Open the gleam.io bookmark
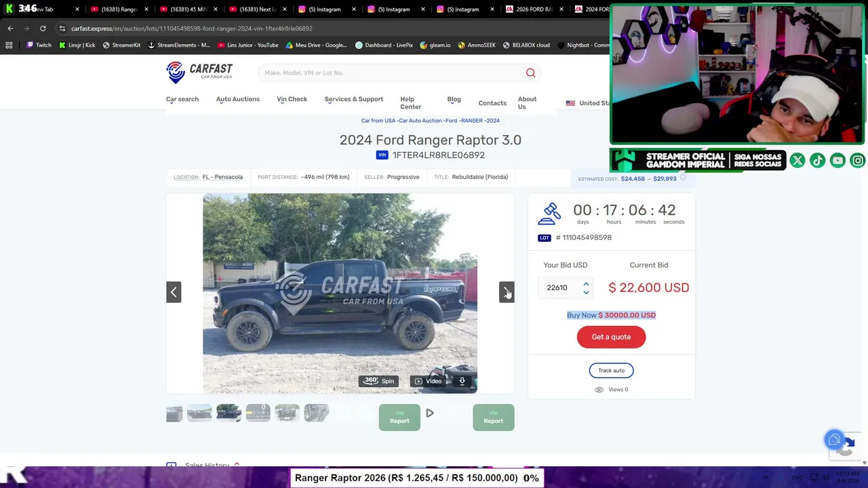The height and width of the screenshot is (488, 868). pos(435,45)
